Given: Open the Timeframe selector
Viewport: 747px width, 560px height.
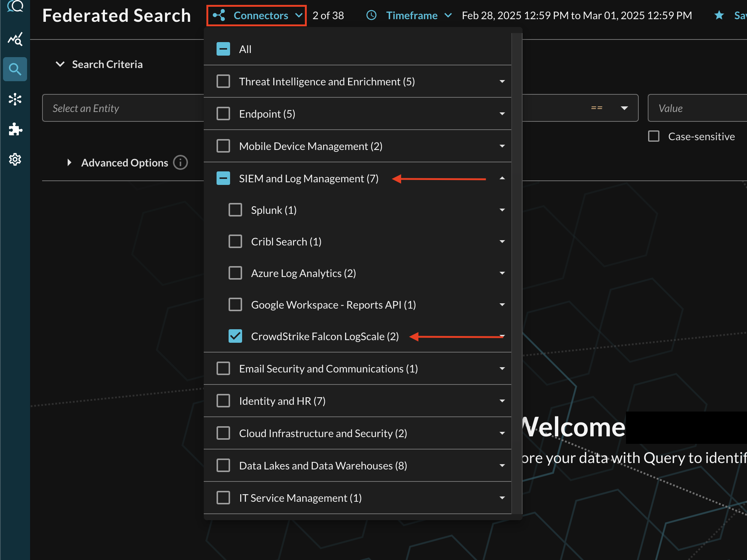Looking at the screenshot, I should coord(412,15).
